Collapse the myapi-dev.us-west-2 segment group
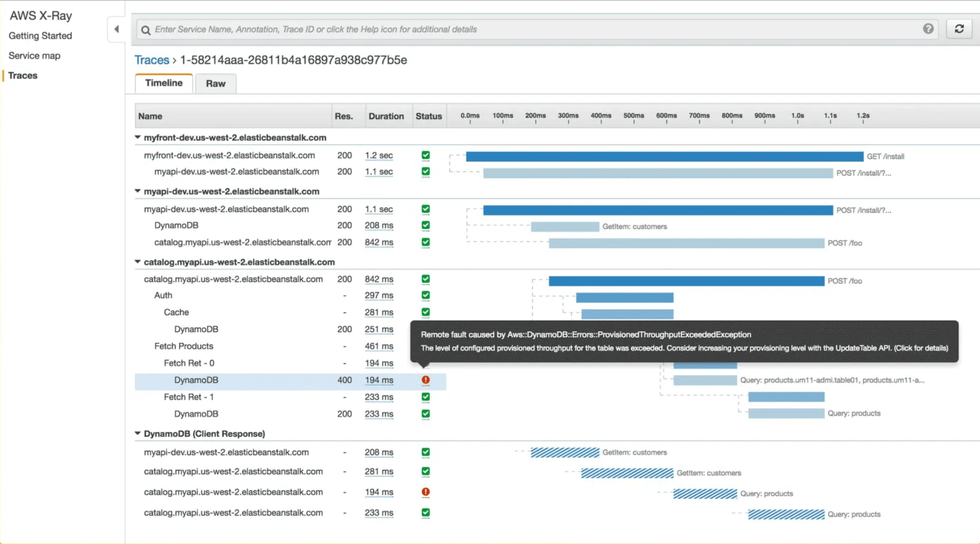 pos(137,191)
